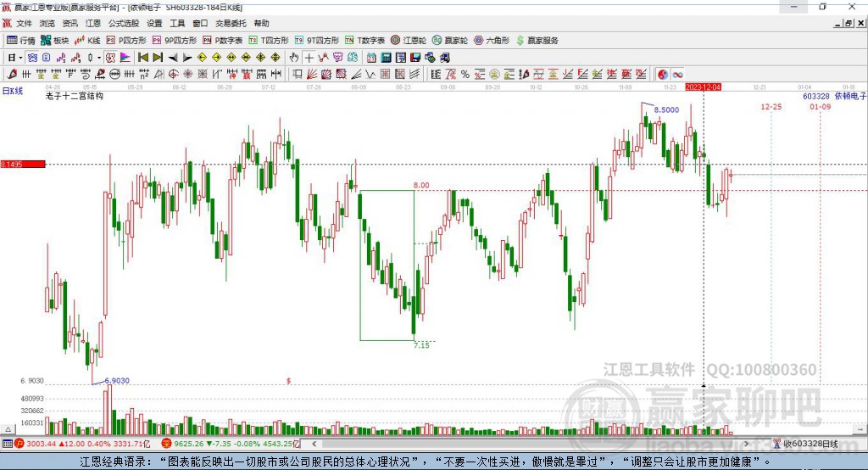Select the triangle ruler angle tool
Screen dimensions: 868x470
pos(159,74)
